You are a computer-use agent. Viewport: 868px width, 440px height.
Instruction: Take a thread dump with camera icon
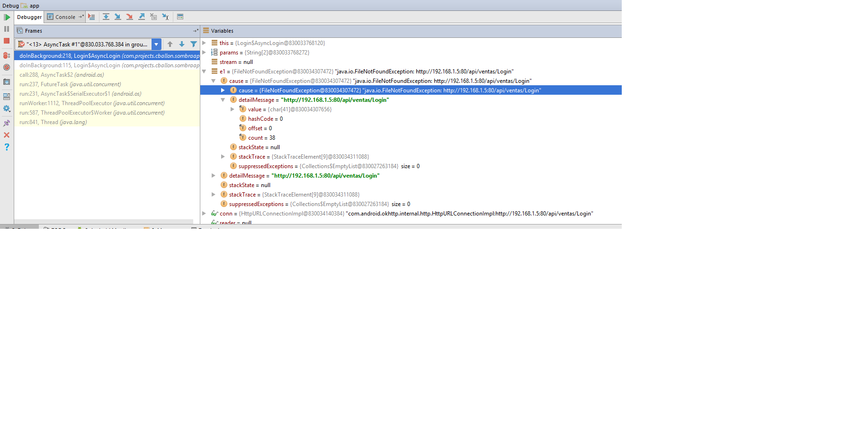[7, 82]
